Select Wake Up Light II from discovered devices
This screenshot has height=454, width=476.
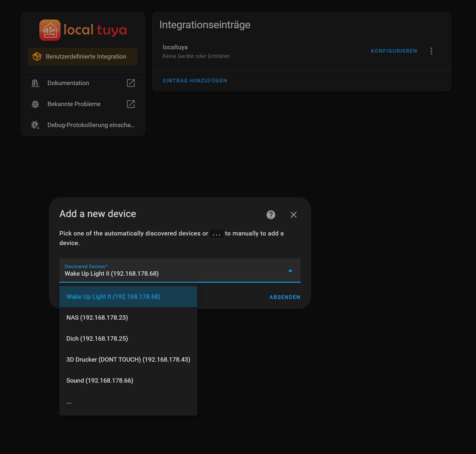click(113, 296)
